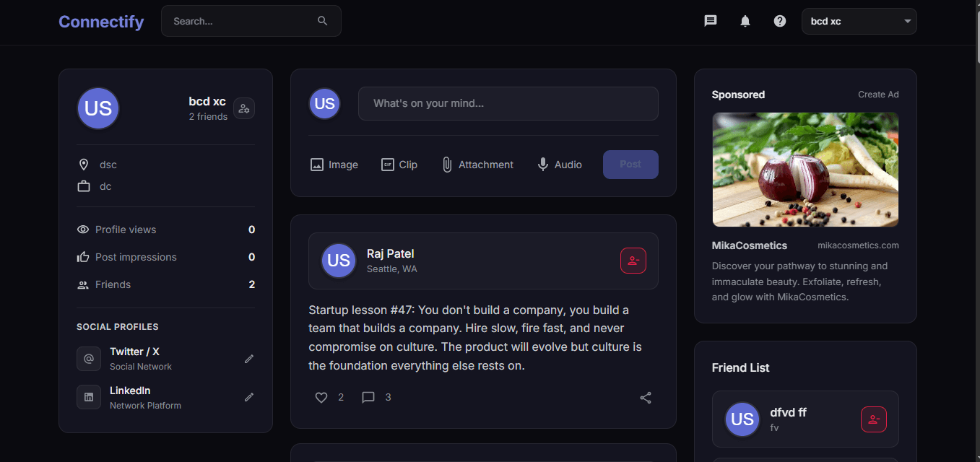Click the Twitter / X at-sign icon

pos(89,359)
